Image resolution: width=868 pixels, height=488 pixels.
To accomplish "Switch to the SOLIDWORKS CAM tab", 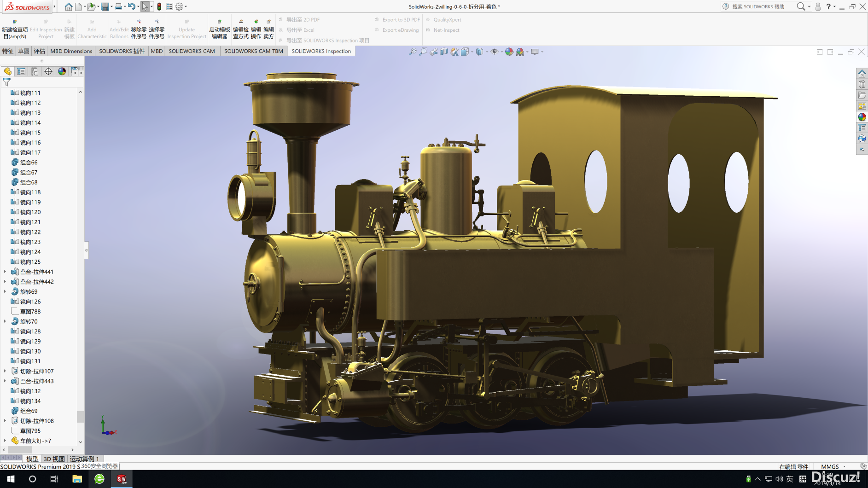I will coord(192,51).
